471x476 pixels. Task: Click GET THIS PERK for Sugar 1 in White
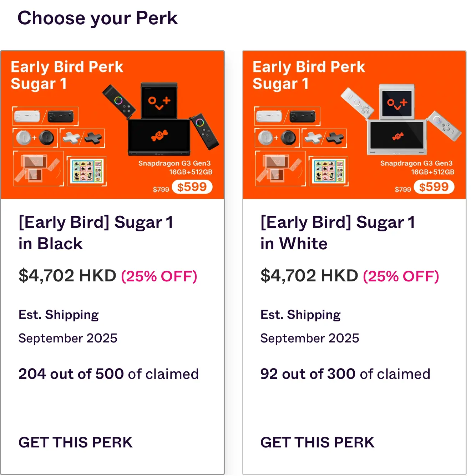point(317,442)
